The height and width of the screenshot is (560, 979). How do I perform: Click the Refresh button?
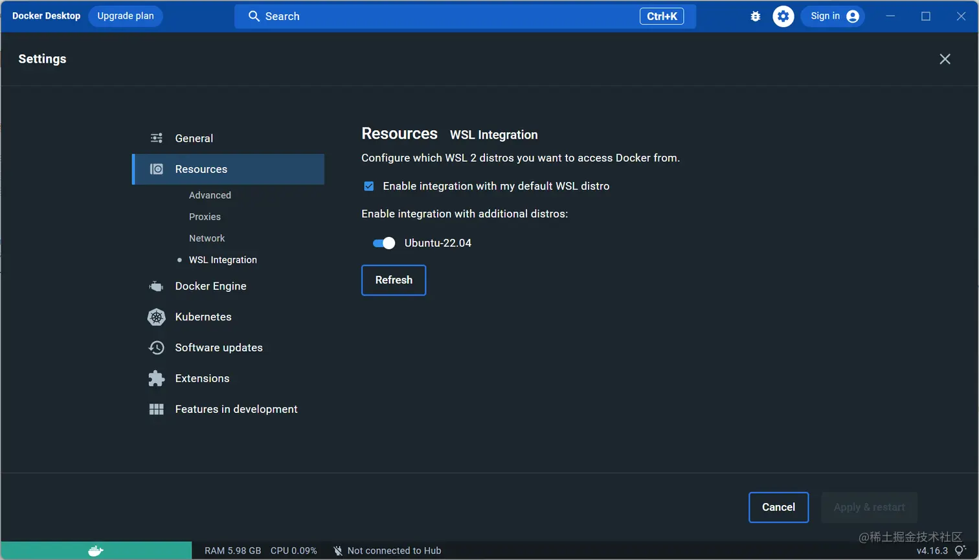394,280
